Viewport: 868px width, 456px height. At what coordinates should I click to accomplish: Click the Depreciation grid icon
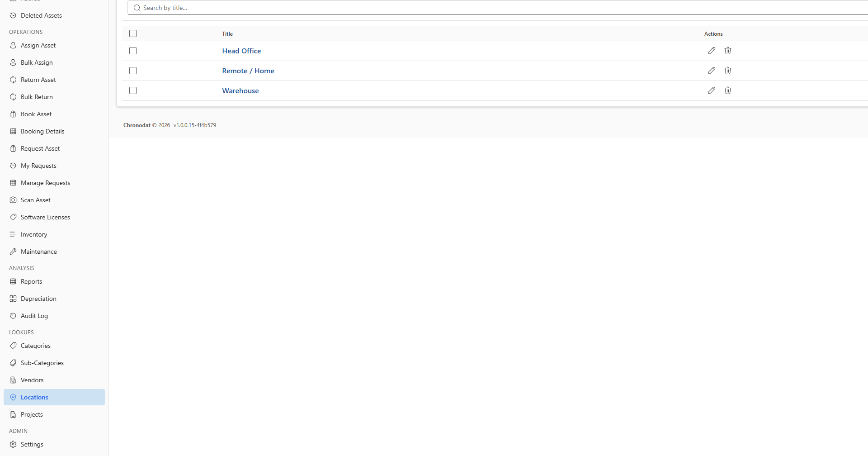point(13,299)
